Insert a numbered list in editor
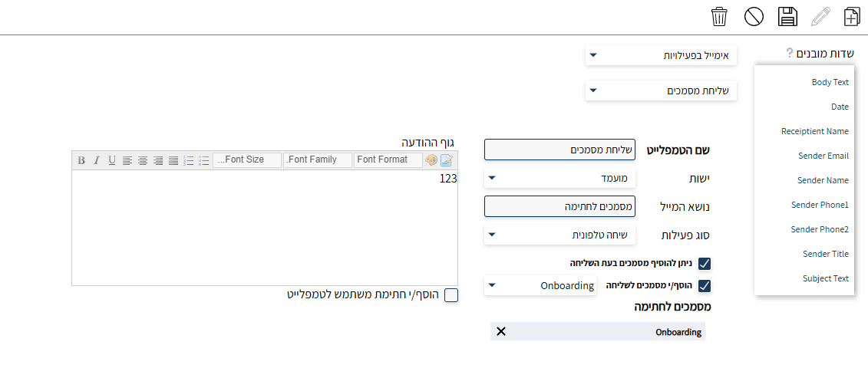 pos(189,160)
